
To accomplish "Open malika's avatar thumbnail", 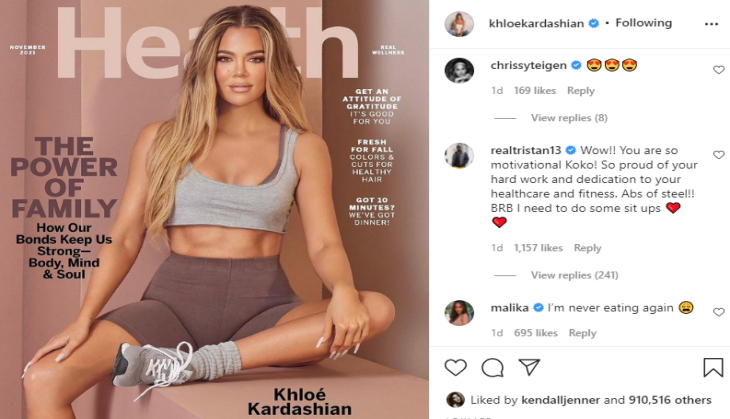I will tap(459, 313).
